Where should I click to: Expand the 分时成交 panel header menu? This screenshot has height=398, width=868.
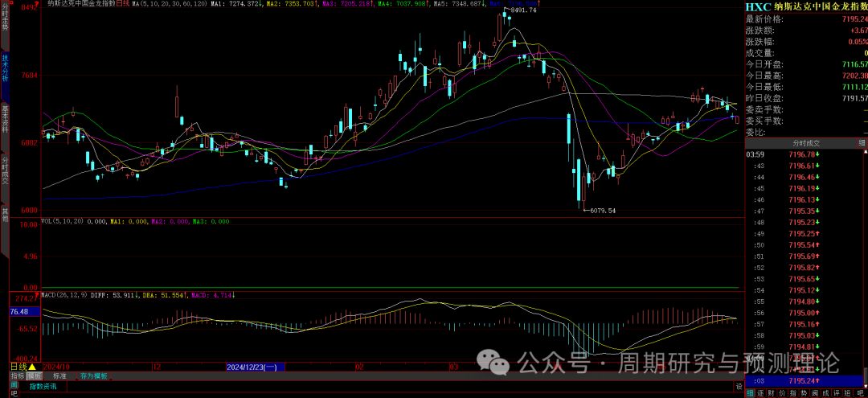tap(862, 143)
